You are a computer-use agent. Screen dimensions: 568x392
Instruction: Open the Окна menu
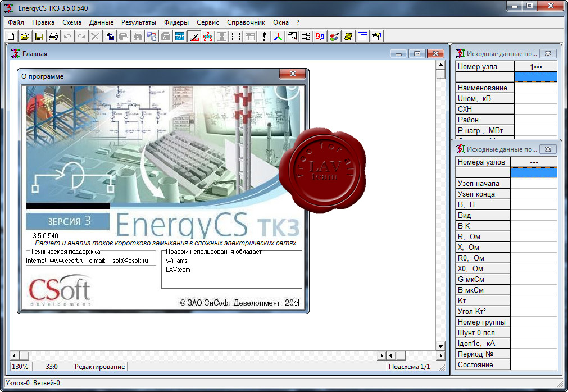pyautogui.click(x=281, y=22)
